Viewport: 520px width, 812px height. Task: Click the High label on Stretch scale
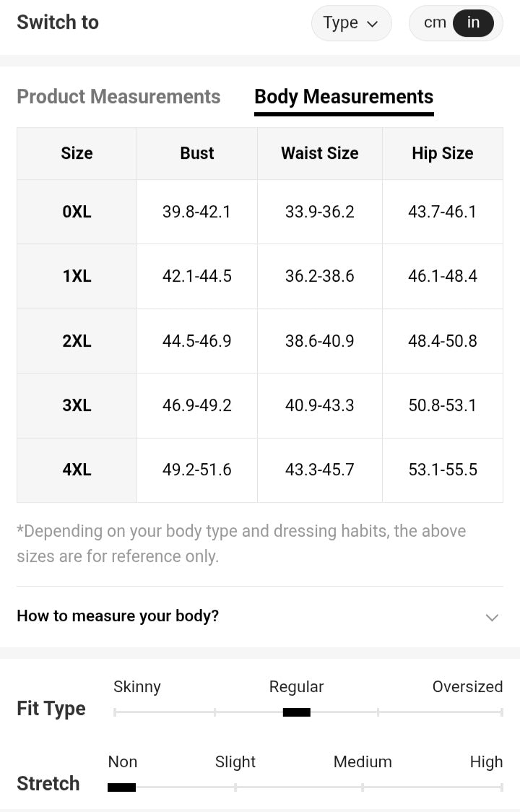pos(486,762)
